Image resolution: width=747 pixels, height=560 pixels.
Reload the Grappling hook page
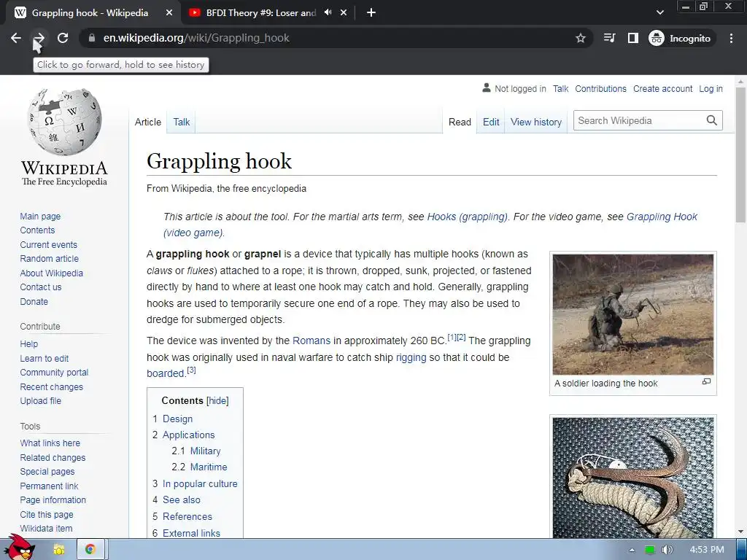63,38
